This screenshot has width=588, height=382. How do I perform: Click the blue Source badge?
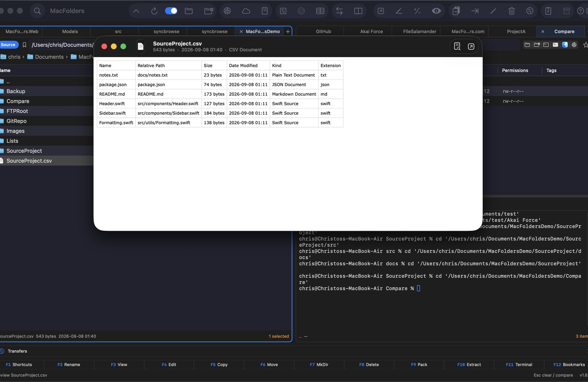[x=8, y=45]
